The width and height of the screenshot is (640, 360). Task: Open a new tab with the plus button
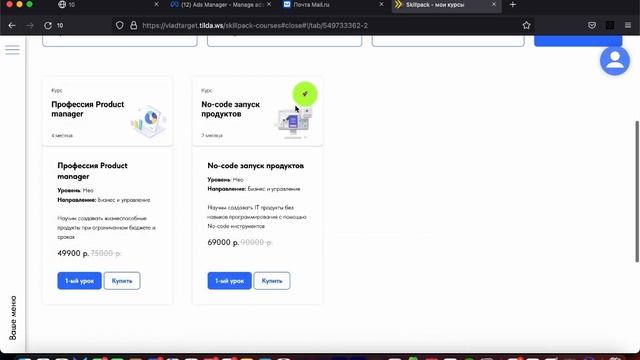click(x=513, y=4)
